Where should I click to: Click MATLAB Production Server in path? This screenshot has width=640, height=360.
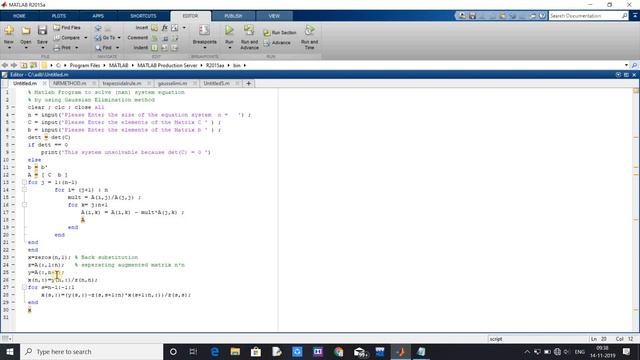pyautogui.click(x=167, y=65)
